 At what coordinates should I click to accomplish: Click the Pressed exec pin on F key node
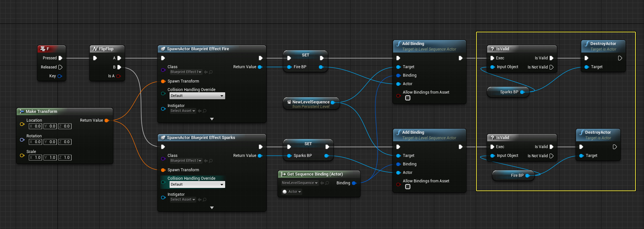pyautogui.click(x=60, y=58)
